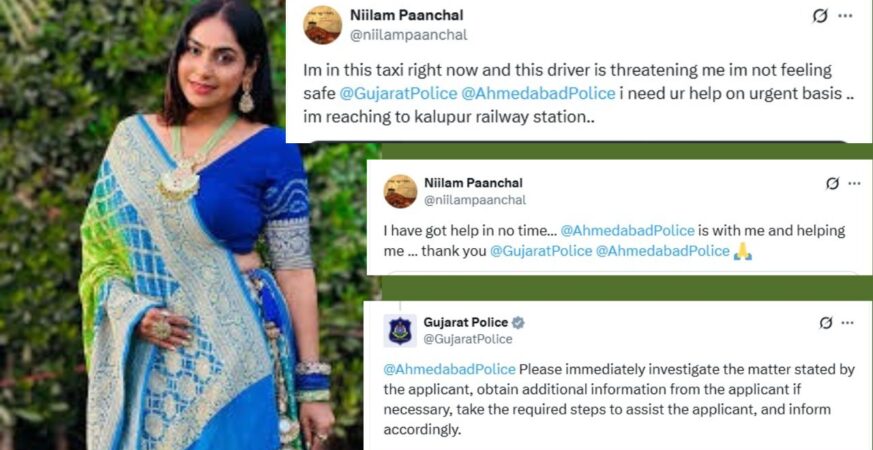Click the Niilam Paanchal name on the taxi tweet

point(406,15)
